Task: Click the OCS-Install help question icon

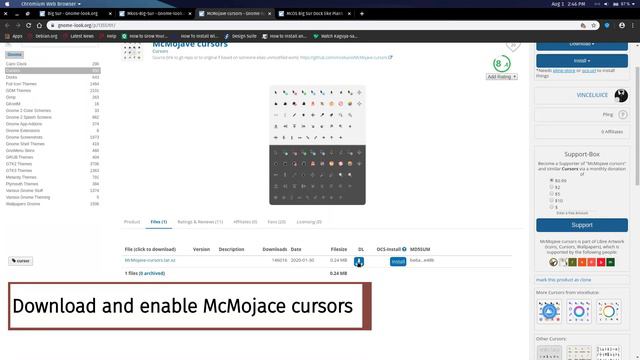Action: [404, 249]
